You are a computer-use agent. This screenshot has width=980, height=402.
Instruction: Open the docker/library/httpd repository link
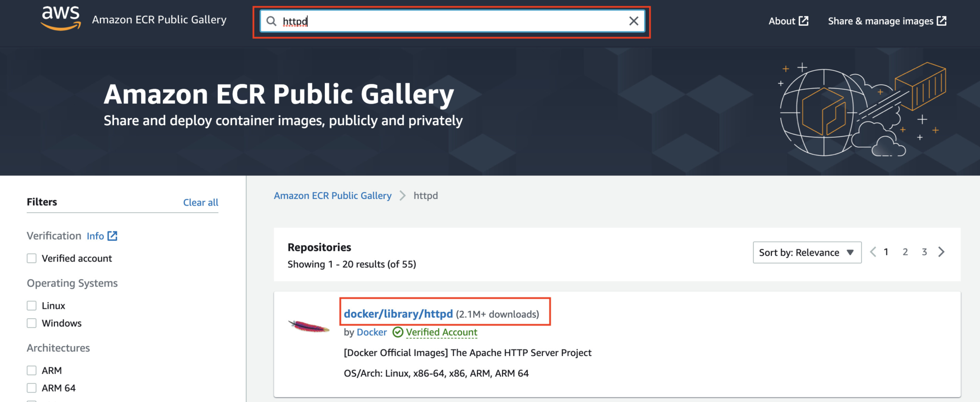[398, 314]
